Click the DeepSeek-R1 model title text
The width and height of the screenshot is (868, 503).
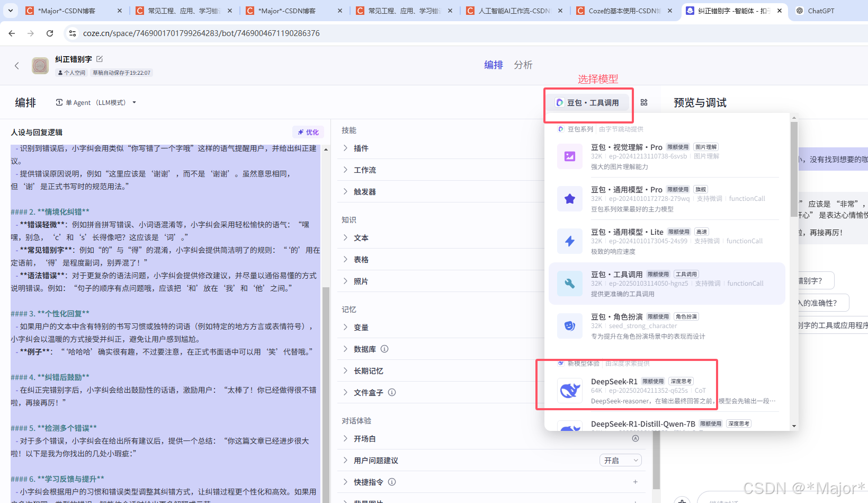[614, 381]
